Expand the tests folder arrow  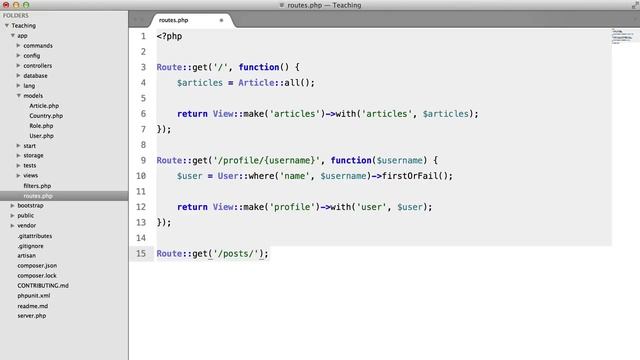click(18, 165)
